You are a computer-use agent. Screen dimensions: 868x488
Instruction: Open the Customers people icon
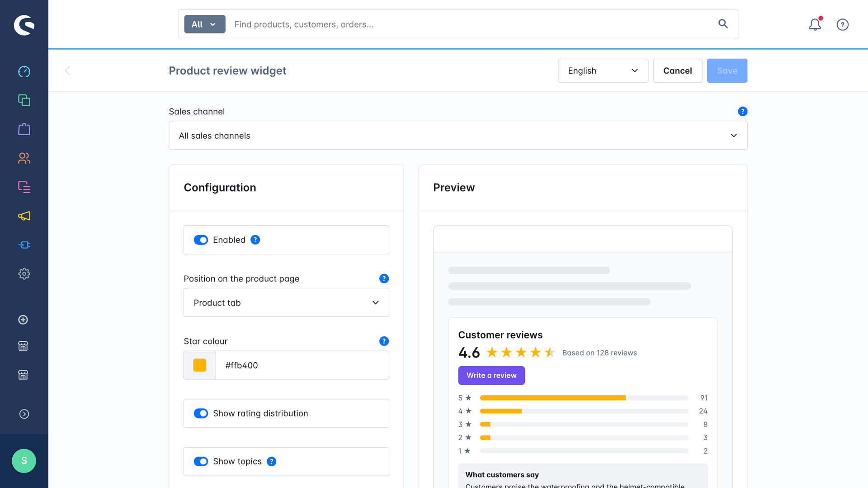24,158
